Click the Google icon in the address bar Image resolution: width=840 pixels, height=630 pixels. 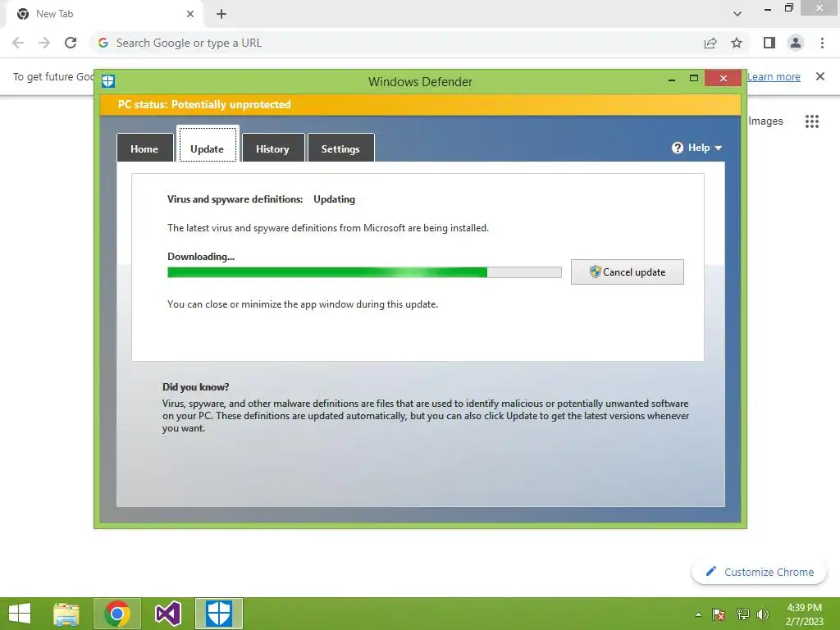tap(103, 43)
